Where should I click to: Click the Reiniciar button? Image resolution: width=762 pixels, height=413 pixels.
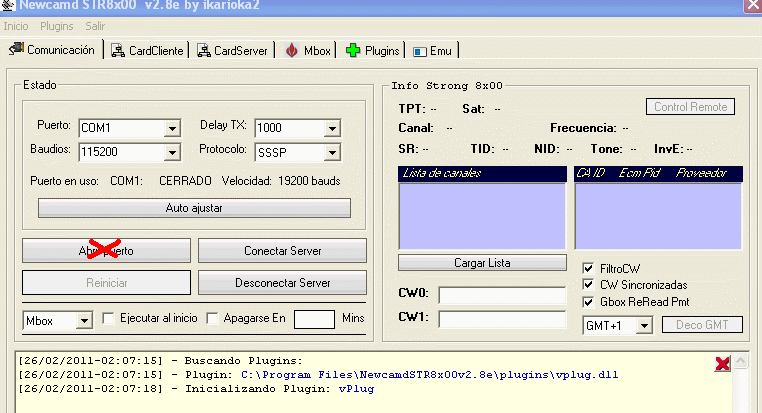click(x=106, y=283)
